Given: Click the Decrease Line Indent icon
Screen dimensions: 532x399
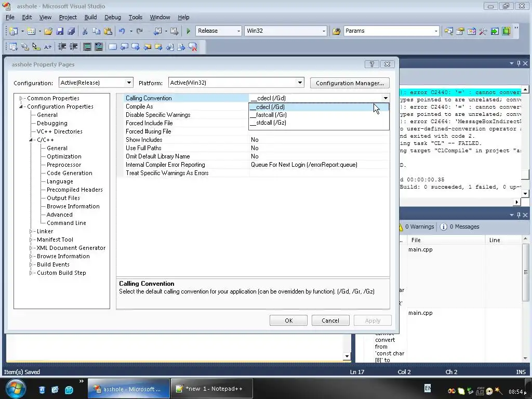Looking at the screenshot, I should pos(62,47).
